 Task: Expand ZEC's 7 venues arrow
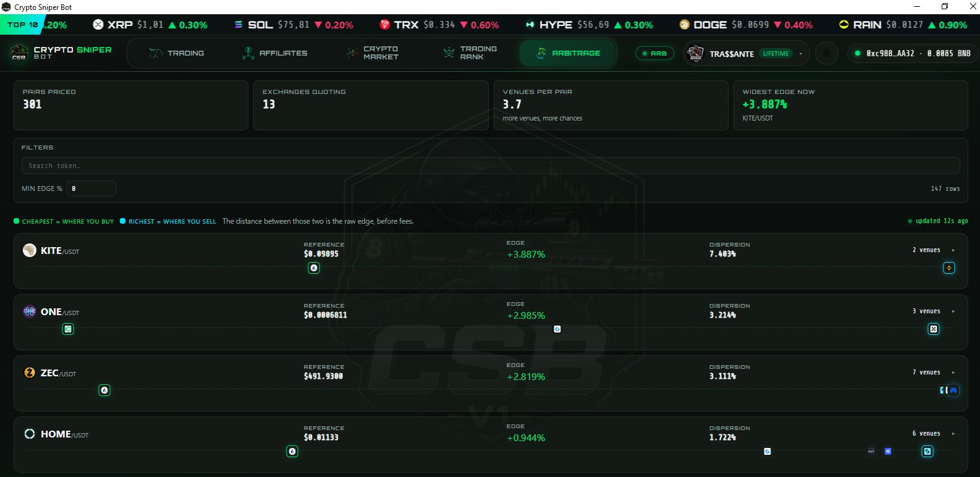click(953, 373)
